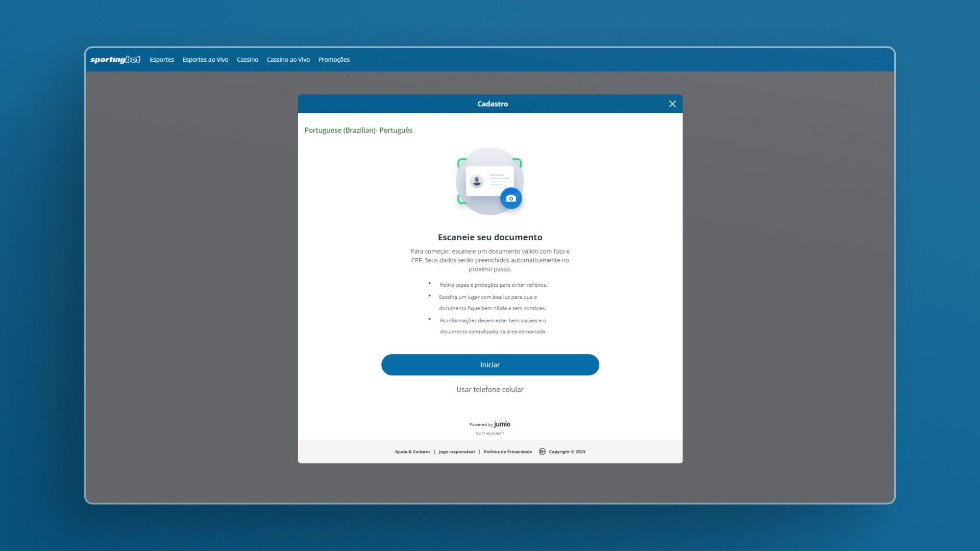Click the Cadastro dialog title
Screen dimensions: 980x551
pyautogui.click(x=493, y=104)
